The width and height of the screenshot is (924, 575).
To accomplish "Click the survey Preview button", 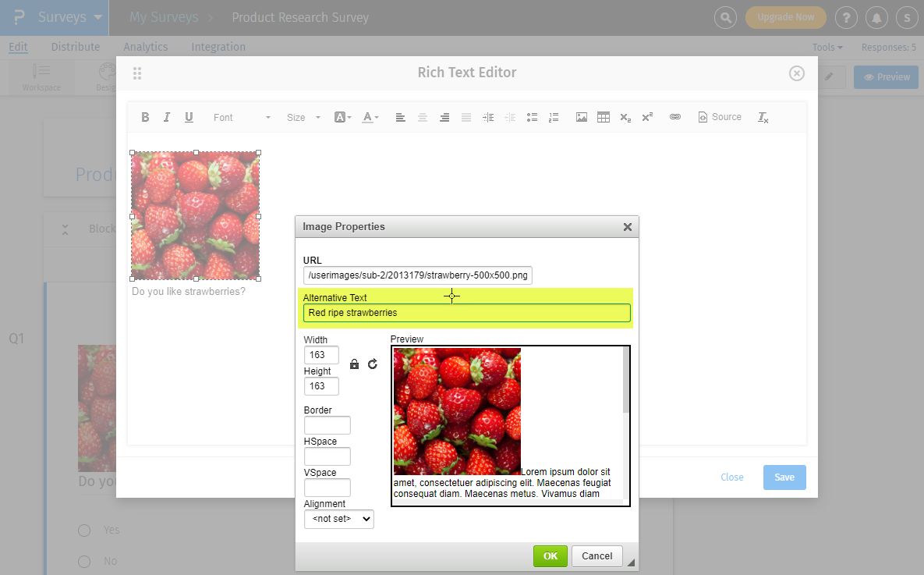I will pyautogui.click(x=887, y=77).
